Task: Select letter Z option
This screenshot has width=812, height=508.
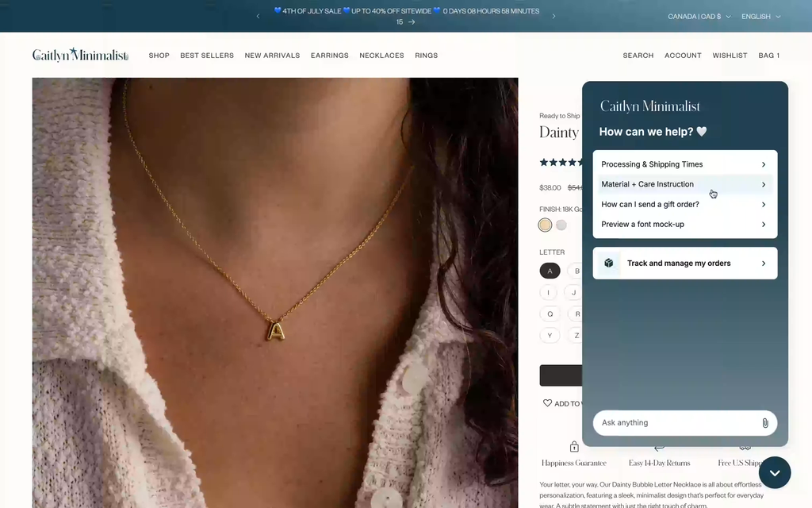Action: [576, 336]
